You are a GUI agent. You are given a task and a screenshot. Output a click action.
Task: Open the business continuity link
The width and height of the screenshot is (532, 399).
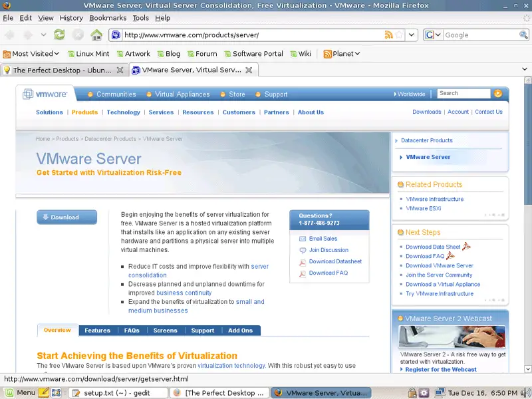click(x=184, y=293)
